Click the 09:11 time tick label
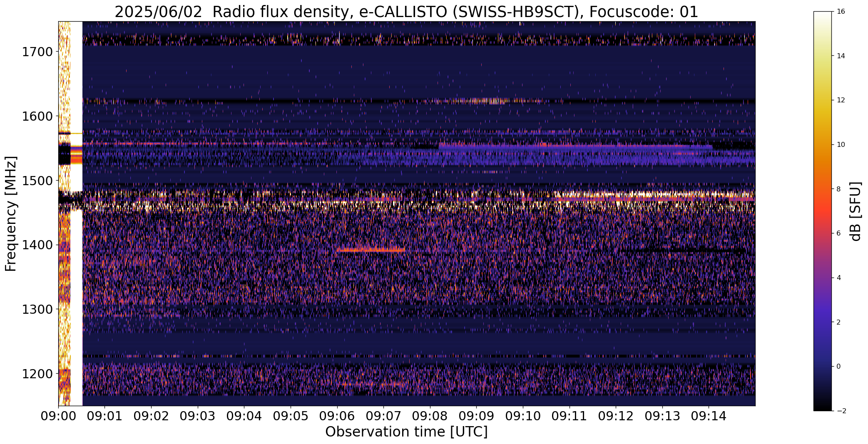Viewport: 868px width, 444px height. (x=570, y=416)
